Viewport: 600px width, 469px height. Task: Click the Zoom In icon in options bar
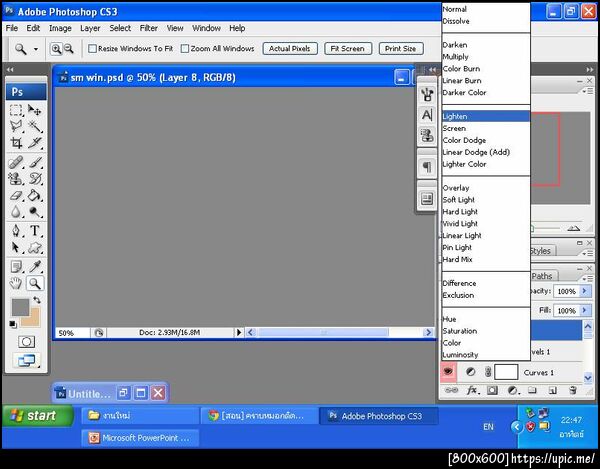tap(56, 49)
